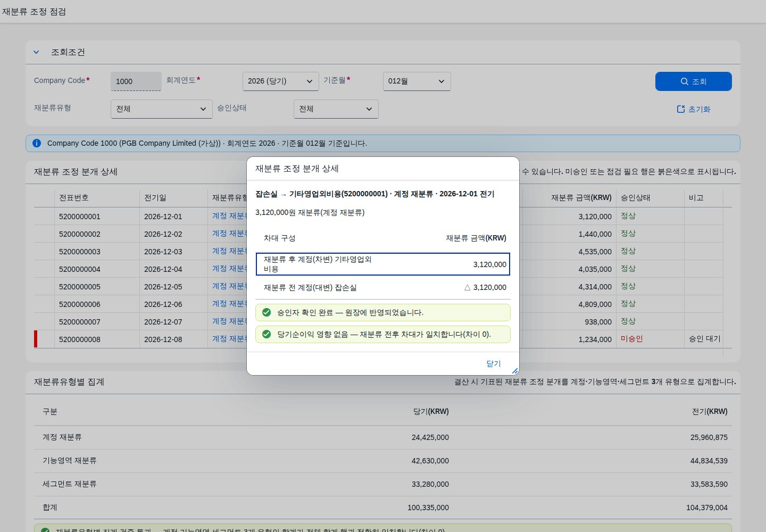Viewport: 766px width, 532px height.
Task: Click the 전기(KRW) summary column header
Action: (710, 411)
